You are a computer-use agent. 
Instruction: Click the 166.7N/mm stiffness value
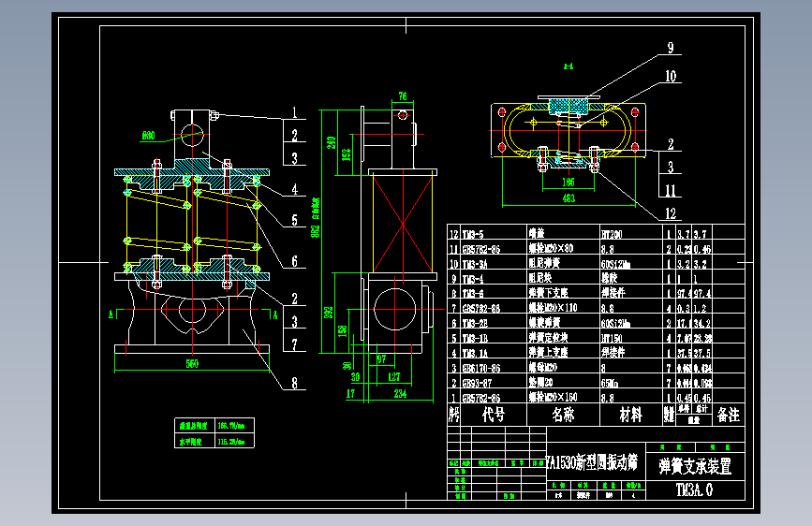[231, 426]
